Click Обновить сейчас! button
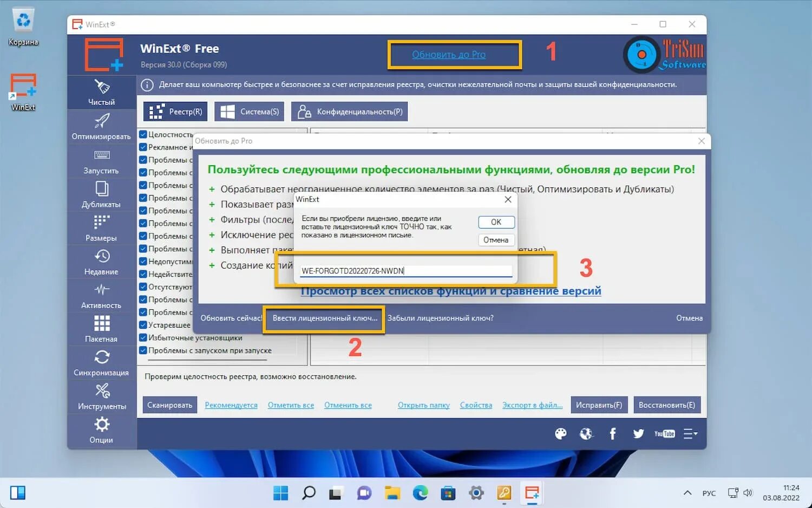Viewport: 812px width, 508px height. coord(231,318)
